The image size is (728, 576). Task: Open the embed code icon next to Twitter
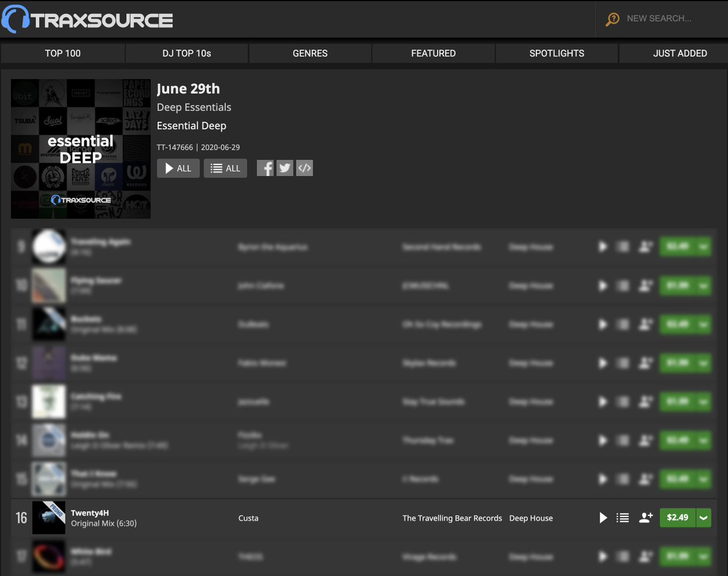[x=304, y=168]
